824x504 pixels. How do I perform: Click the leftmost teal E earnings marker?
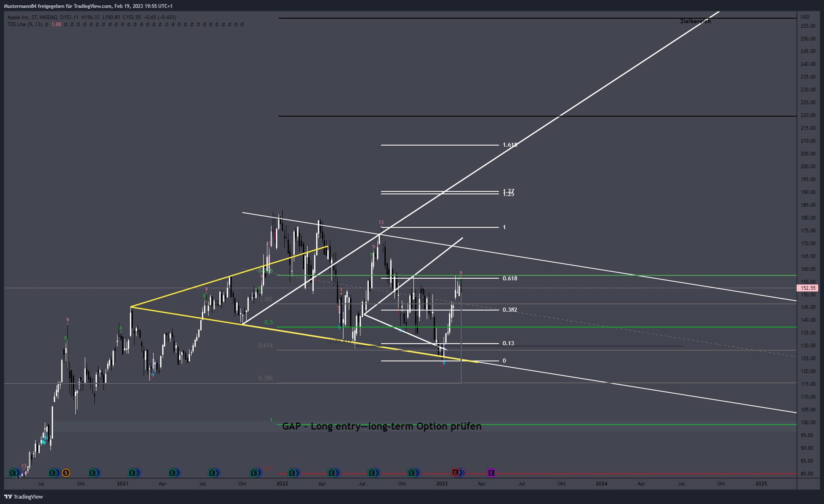[x=13, y=473]
